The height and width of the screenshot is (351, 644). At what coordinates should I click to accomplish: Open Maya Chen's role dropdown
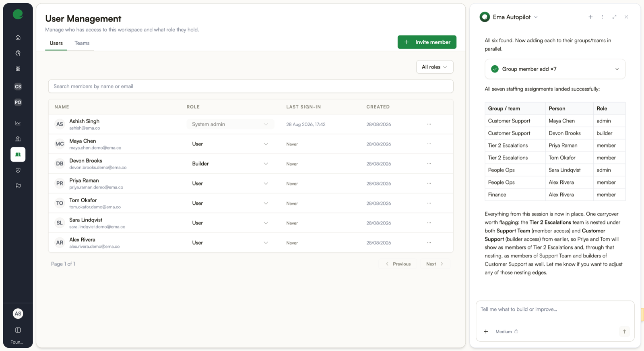230,144
